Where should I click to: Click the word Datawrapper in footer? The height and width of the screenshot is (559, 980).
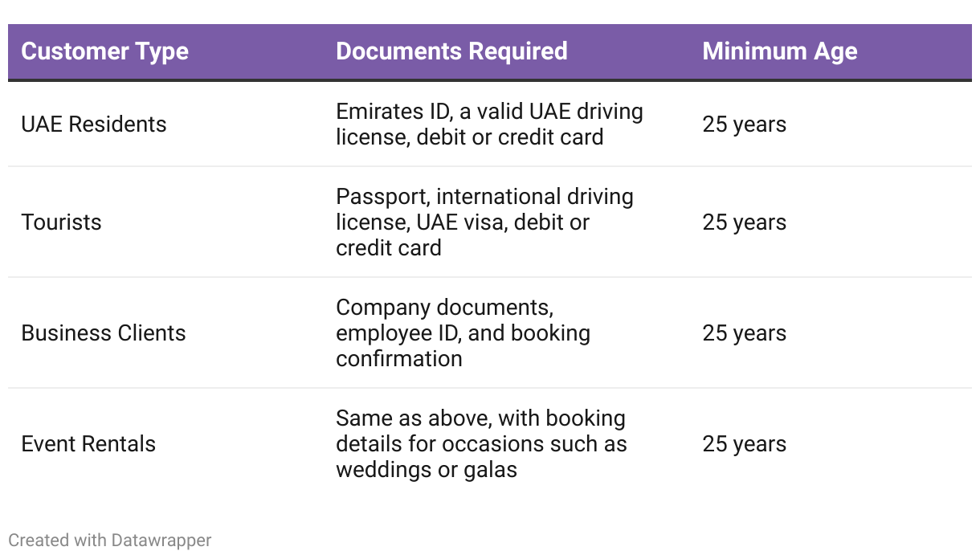coord(161,541)
